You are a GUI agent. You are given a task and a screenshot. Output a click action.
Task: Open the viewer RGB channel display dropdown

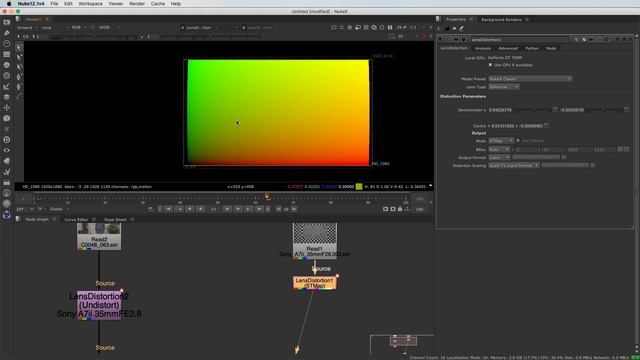coord(78,27)
